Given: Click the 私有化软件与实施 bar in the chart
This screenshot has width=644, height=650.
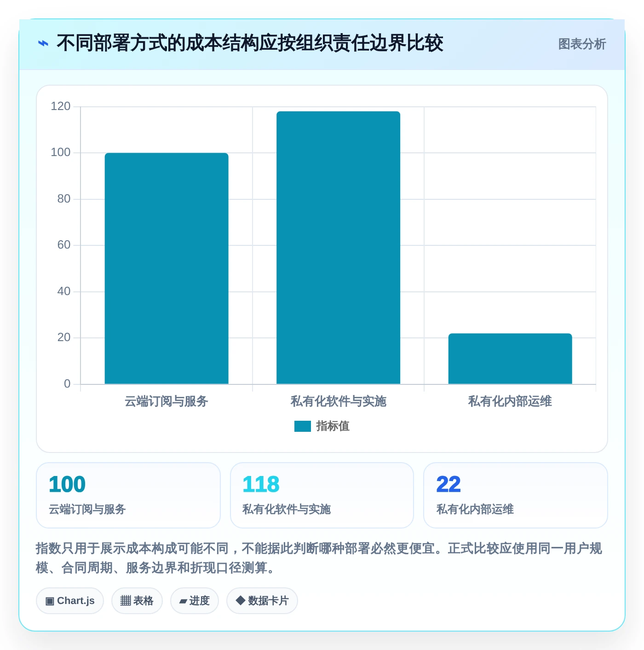Looking at the screenshot, I should click(338, 248).
